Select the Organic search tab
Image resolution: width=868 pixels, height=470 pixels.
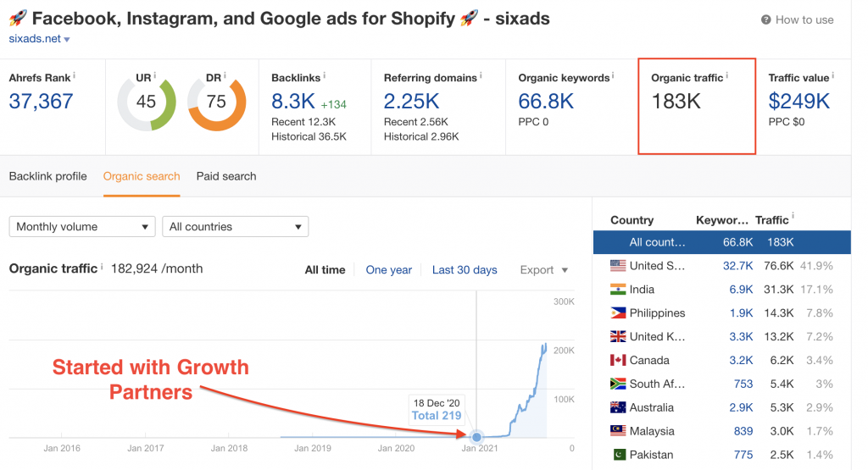tap(142, 176)
